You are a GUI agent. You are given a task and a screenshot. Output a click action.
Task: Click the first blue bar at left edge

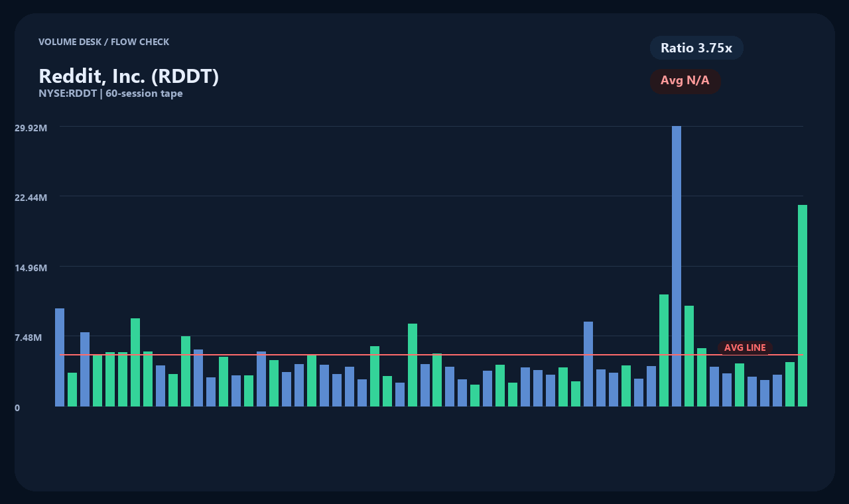click(x=60, y=357)
